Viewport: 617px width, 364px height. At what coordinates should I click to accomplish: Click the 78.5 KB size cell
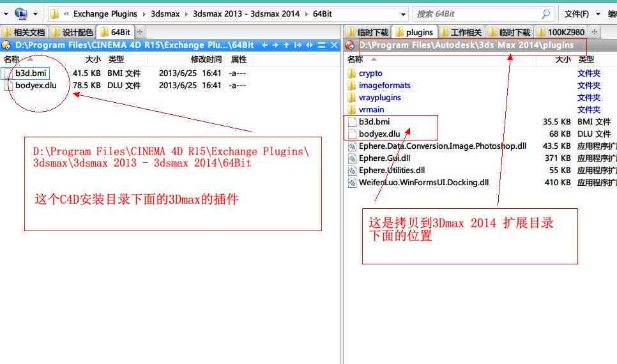click(87, 86)
